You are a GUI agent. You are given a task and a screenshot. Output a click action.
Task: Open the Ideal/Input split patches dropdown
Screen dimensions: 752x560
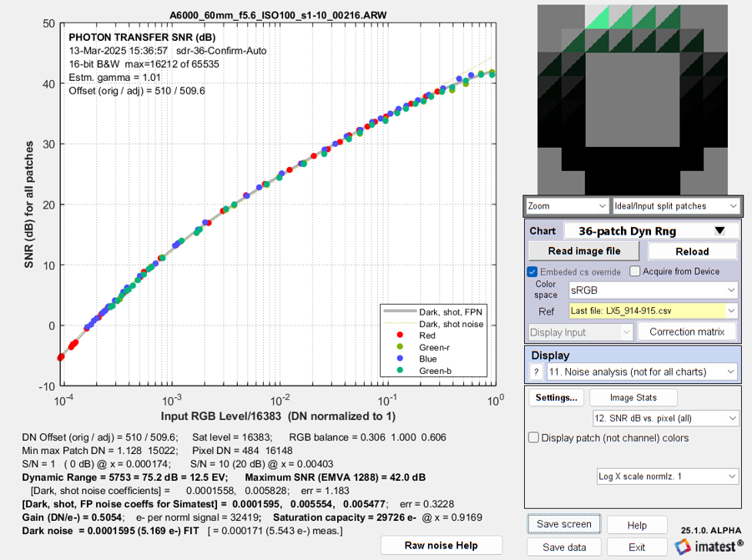pyautogui.click(x=676, y=206)
